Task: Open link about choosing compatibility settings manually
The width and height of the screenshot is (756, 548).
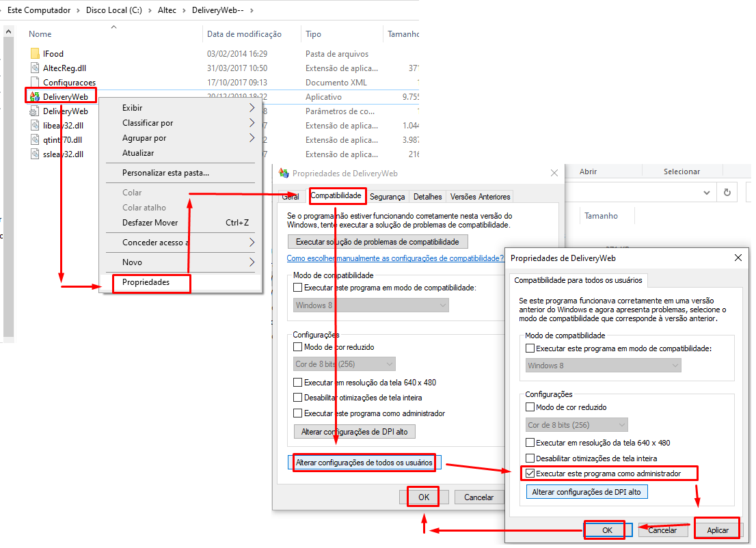Action: coord(395,258)
